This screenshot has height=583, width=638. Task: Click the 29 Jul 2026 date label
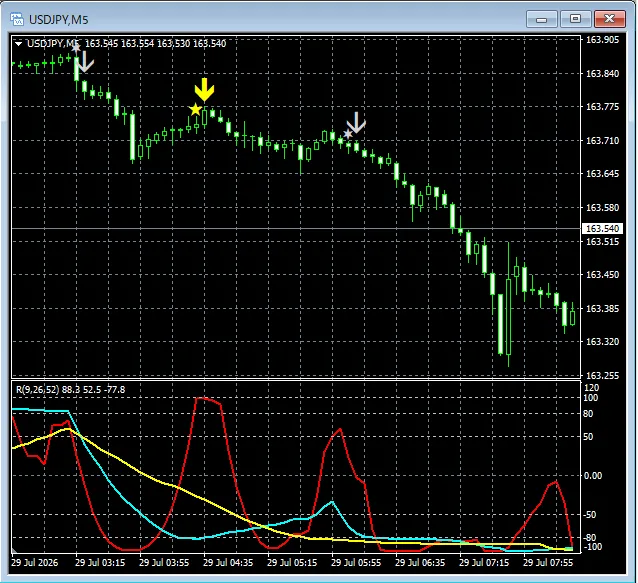tap(35, 562)
